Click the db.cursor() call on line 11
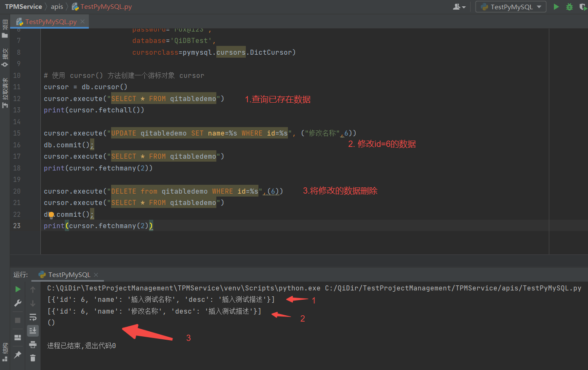This screenshot has width=588, height=370. coord(104,87)
